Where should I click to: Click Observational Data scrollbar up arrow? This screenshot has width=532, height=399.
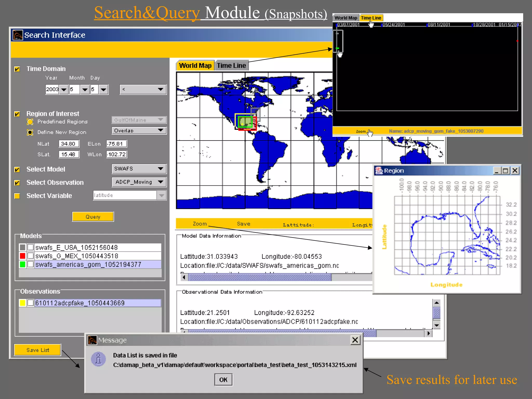pyautogui.click(x=437, y=303)
